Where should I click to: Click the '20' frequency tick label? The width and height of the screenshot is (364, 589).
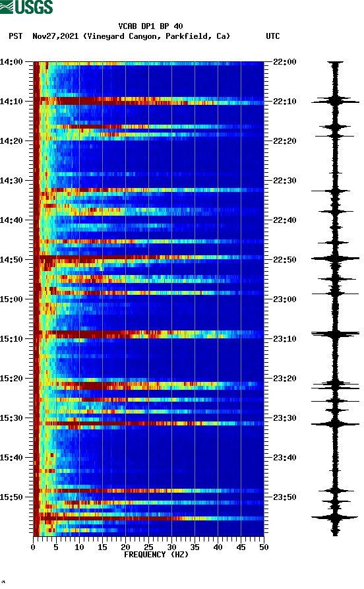point(125,547)
